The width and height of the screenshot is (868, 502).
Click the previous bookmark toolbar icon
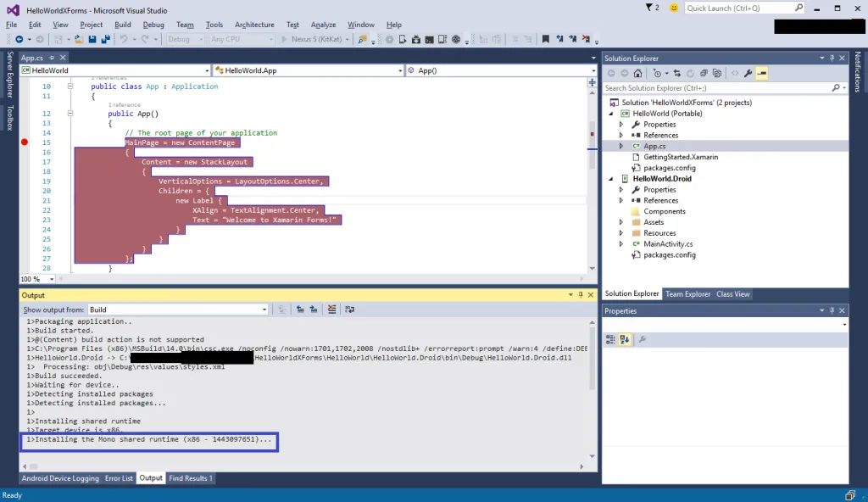tap(559, 39)
